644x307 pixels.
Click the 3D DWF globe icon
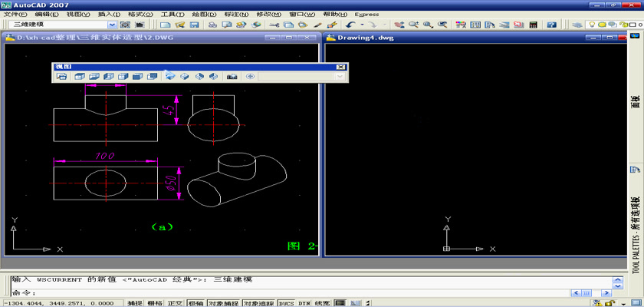[256, 25]
